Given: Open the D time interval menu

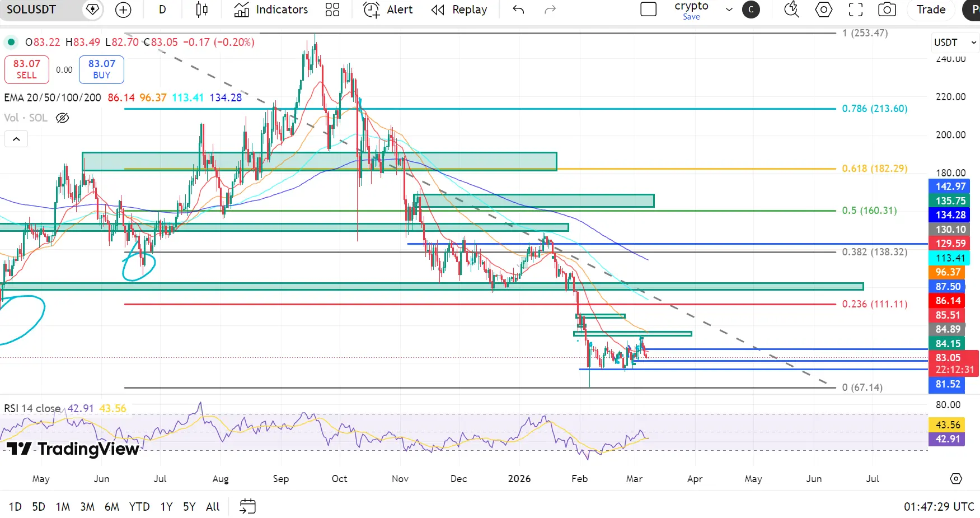Looking at the screenshot, I should point(162,10).
